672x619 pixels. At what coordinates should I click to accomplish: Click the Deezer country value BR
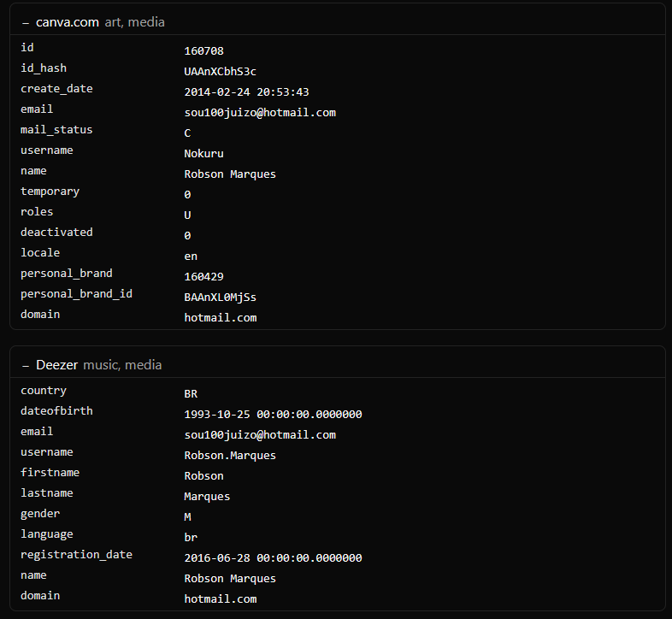tap(191, 394)
